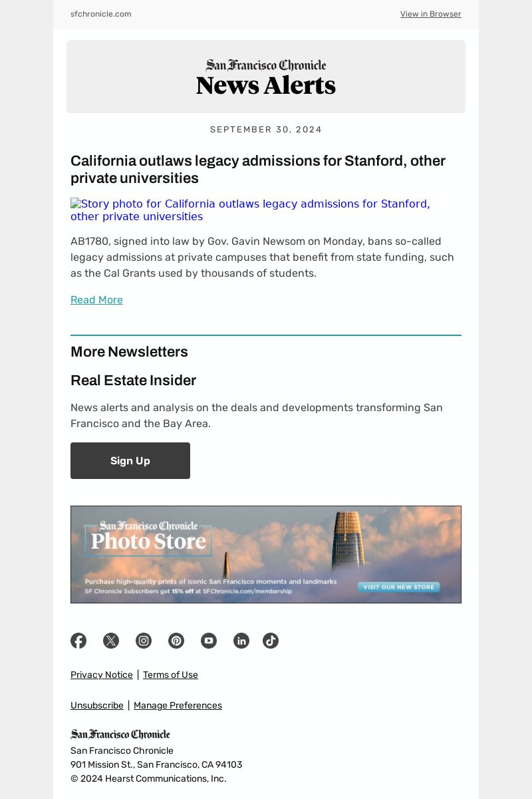Open the TikTok social icon
The width and height of the screenshot is (532, 799).
(271, 641)
